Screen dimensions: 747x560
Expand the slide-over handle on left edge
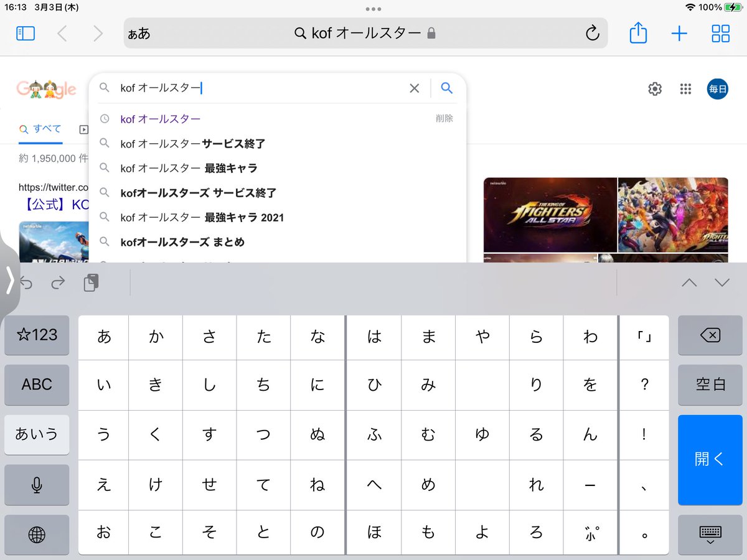pos(11,281)
